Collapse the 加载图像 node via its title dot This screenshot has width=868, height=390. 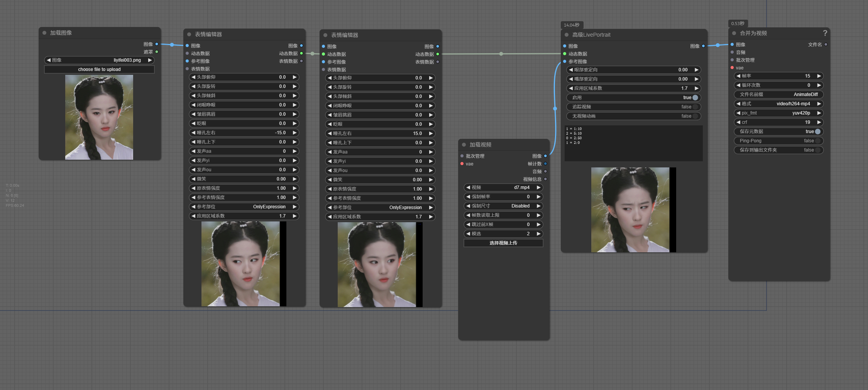44,33
